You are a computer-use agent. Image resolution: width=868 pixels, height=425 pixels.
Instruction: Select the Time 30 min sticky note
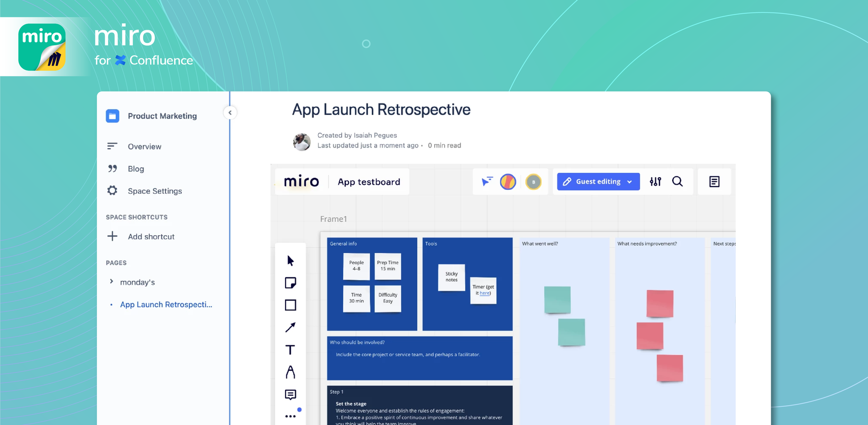[356, 298]
